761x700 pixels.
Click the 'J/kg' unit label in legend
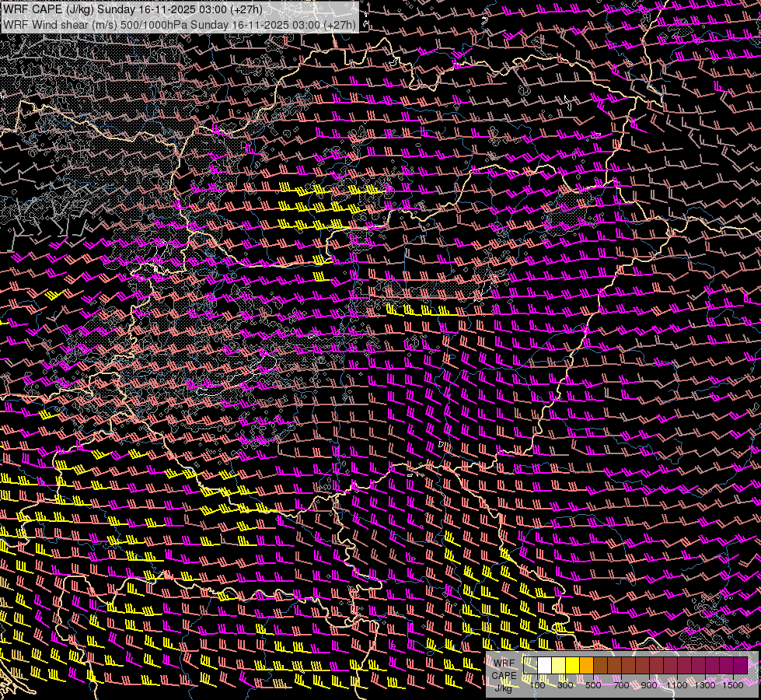504,688
